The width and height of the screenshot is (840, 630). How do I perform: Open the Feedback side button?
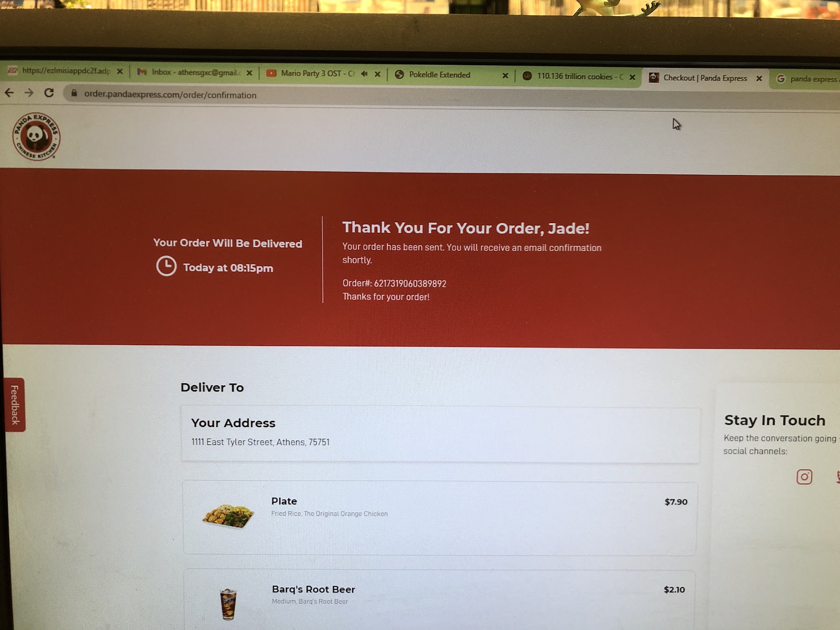15,405
